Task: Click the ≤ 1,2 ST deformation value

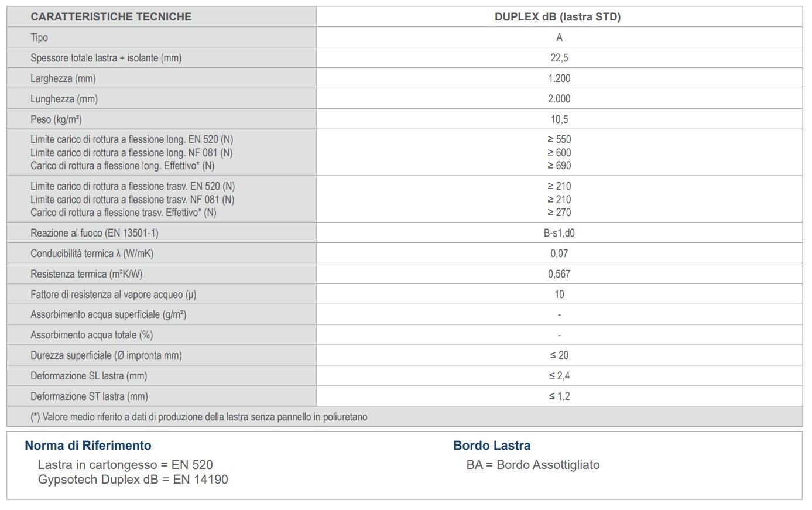Action: (559, 396)
